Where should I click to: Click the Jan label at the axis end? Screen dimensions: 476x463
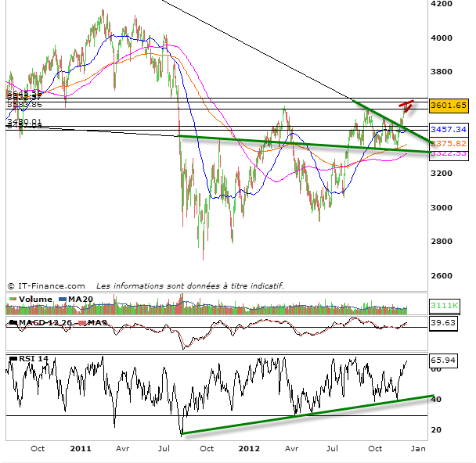(x=417, y=450)
